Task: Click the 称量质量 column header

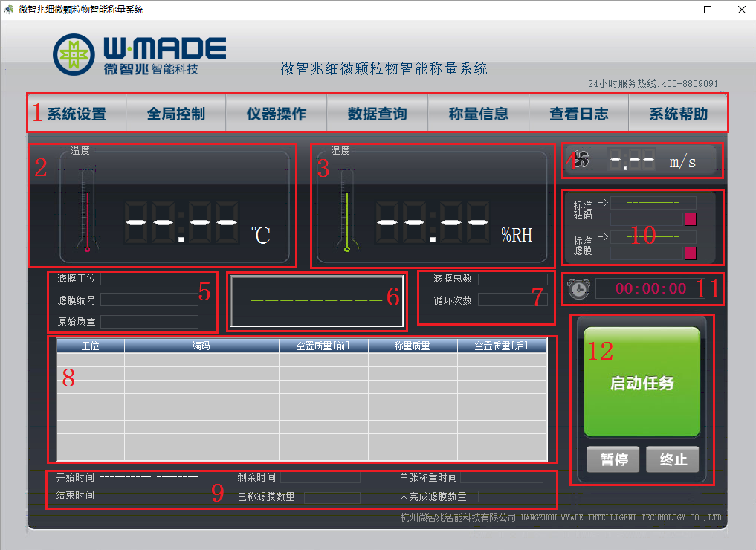Action: click(x=413, y=346)
